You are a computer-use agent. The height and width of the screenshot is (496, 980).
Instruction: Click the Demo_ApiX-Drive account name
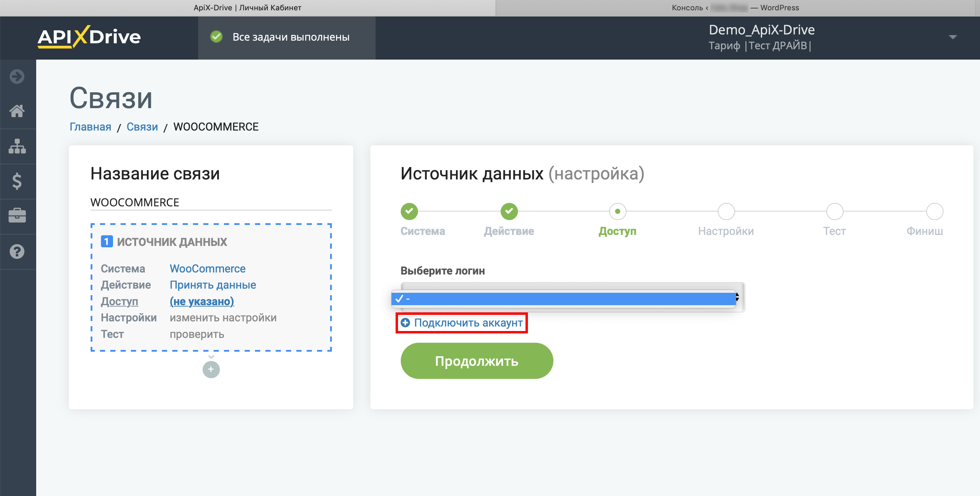coord(762,30)
